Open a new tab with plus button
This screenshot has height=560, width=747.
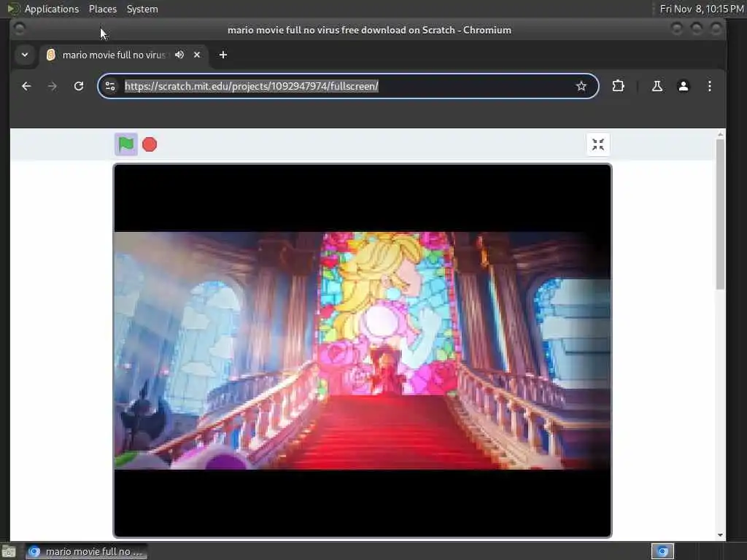point(223,55)
